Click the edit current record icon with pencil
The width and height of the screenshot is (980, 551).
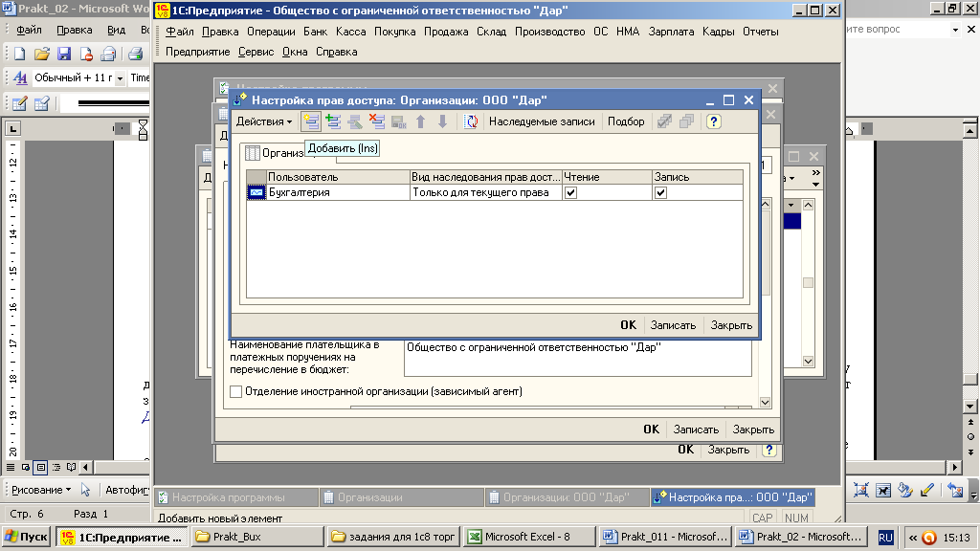point(355,121)
